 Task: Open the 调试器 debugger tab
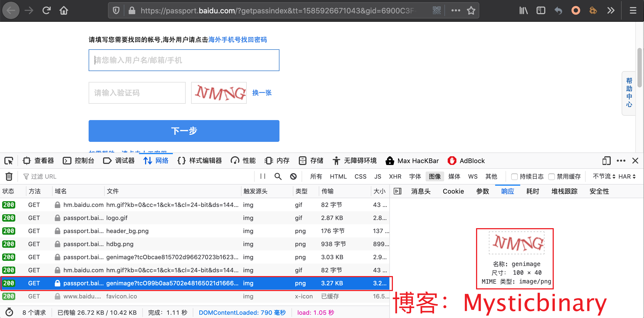119,161
